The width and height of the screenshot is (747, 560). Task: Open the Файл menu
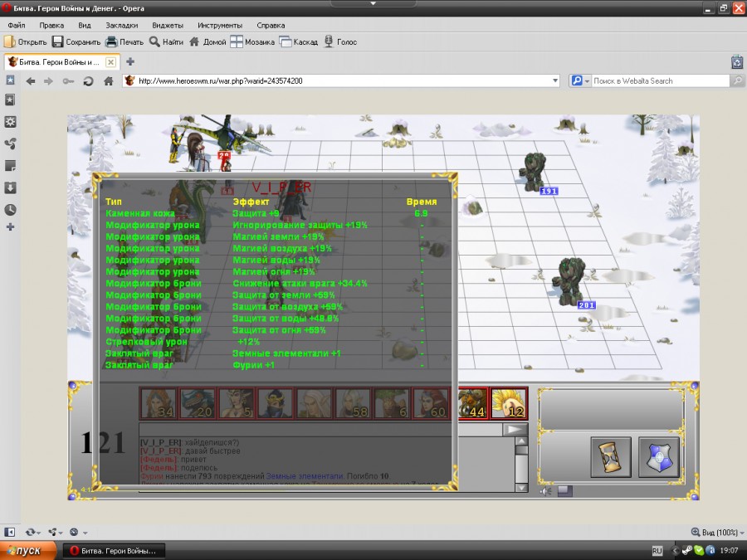(17, 25)
